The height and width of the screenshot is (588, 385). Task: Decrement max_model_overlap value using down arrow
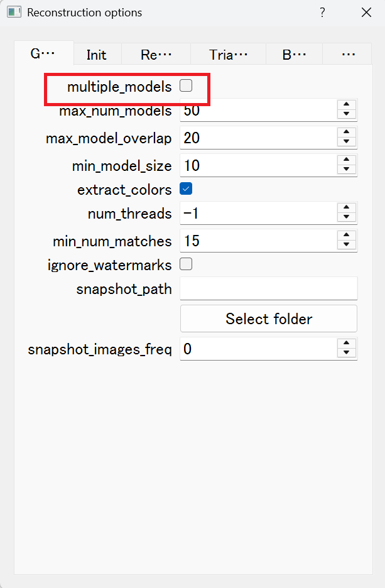(347, 141)
